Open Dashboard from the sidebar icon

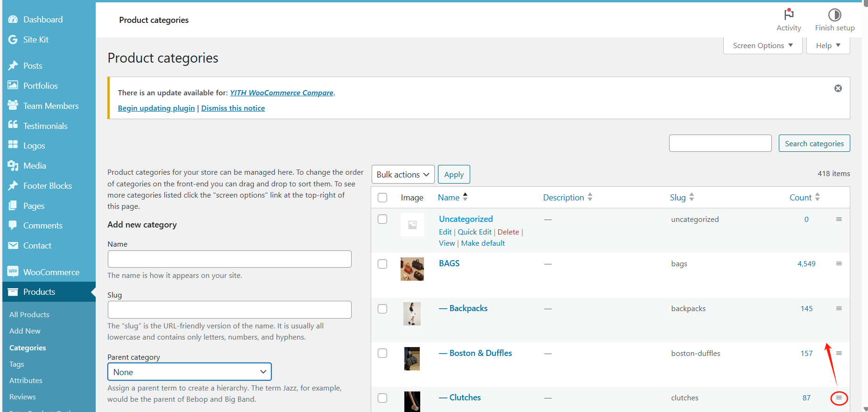(13, 20)
